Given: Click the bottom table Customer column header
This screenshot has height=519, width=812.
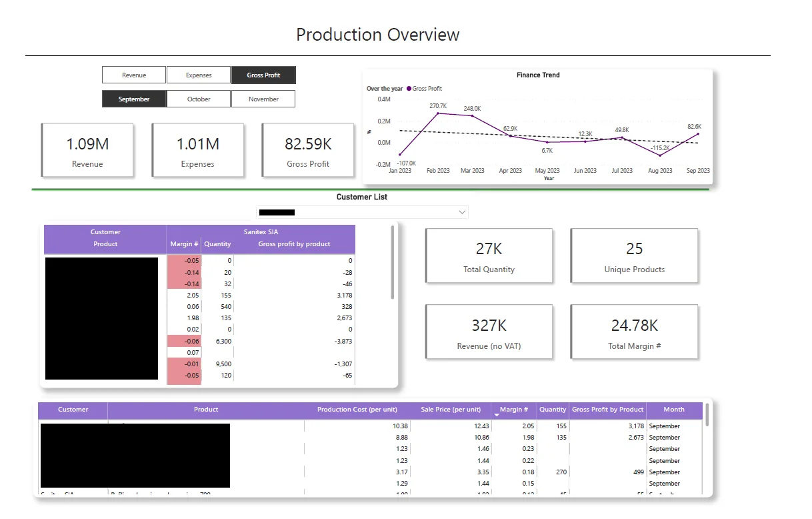Looking at the screenshot, I should click(x=73, y=410).
